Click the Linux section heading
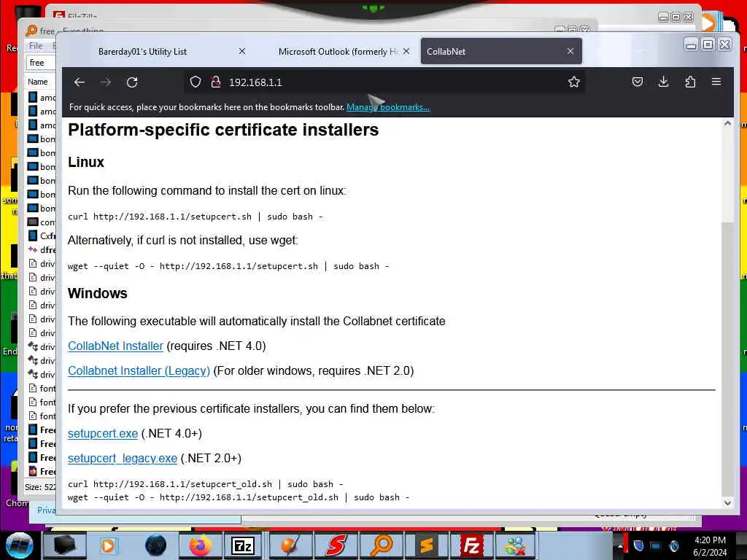 [86, 163]
